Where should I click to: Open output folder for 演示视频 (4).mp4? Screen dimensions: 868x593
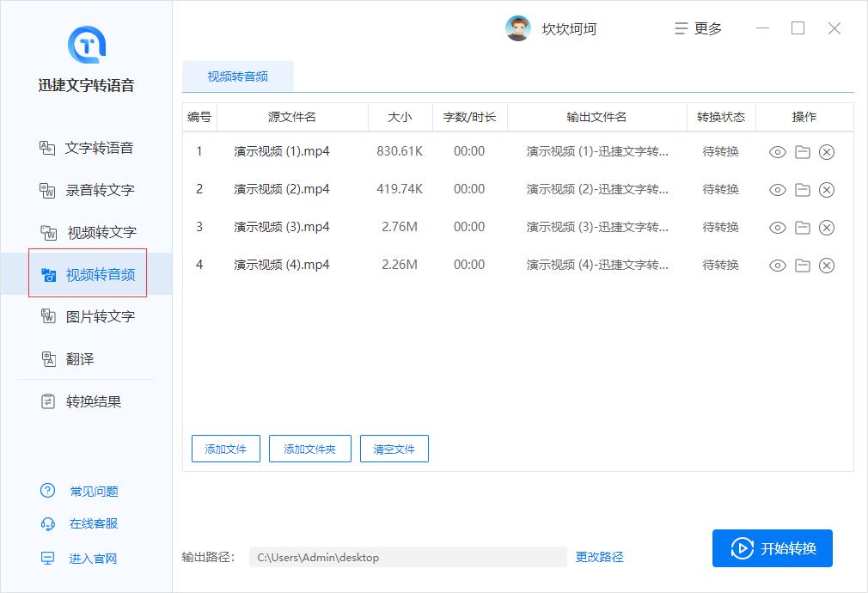[802, 265]
